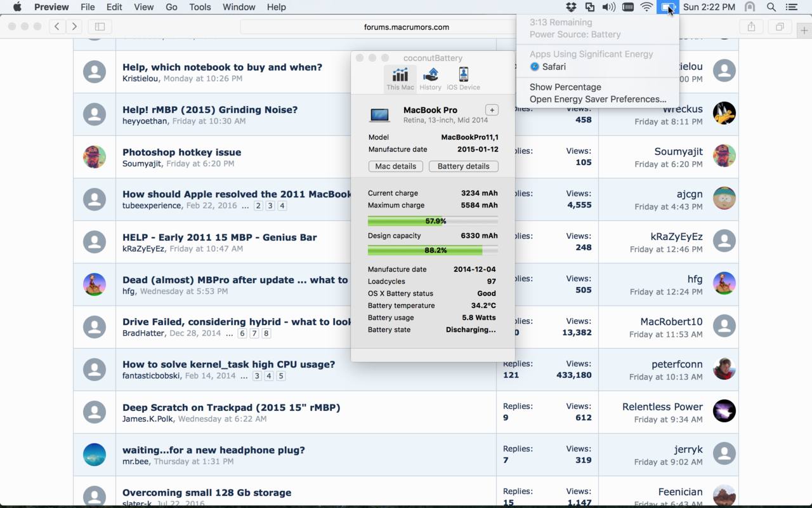Open the View menu
Image resolution: width=812 pixels, height=508 pixels.
tap(144, 7)
